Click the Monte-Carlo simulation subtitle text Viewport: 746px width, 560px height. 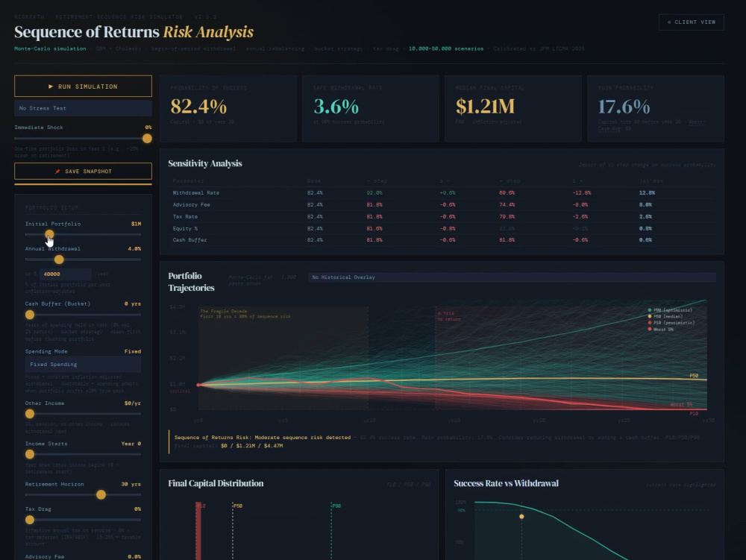tap(50, 48)
